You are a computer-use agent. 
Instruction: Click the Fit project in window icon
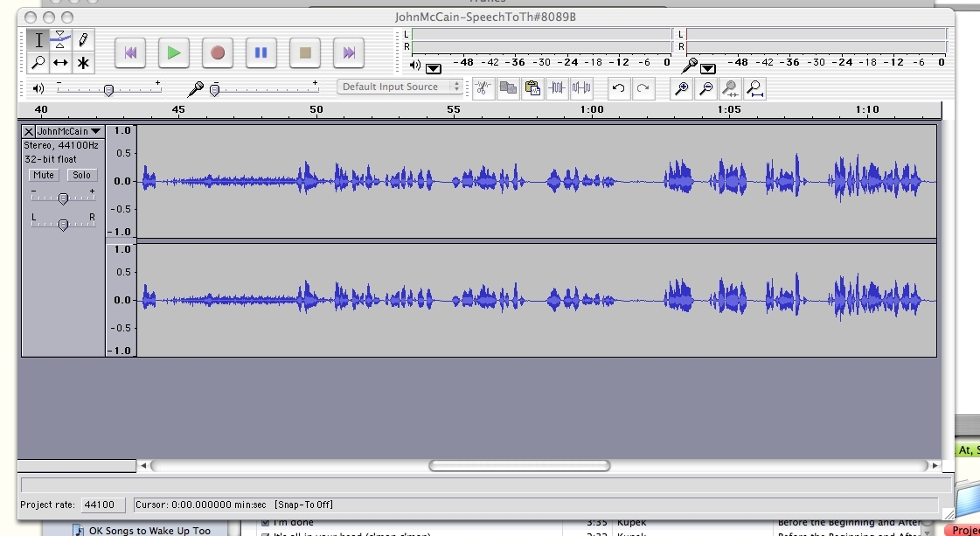754,87
